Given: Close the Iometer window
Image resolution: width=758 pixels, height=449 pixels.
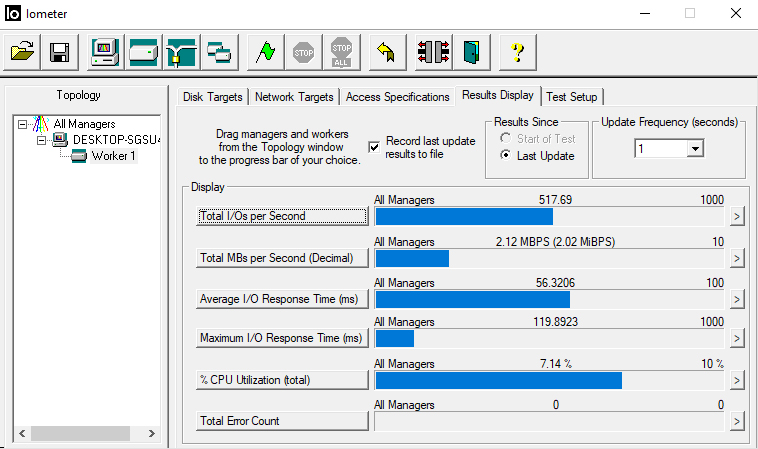Looking at the screenshot, I should click(736, 13).
